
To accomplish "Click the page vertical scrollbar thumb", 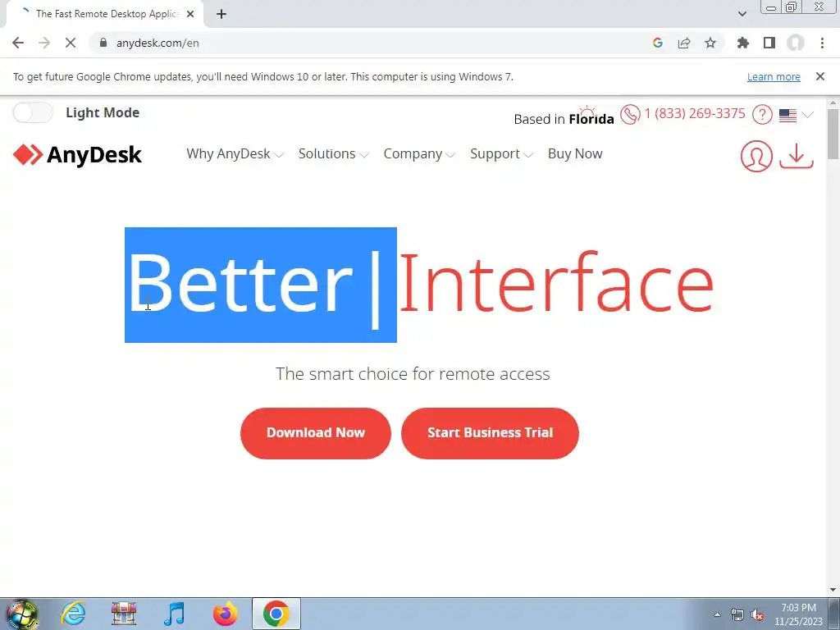I will 833,134.
